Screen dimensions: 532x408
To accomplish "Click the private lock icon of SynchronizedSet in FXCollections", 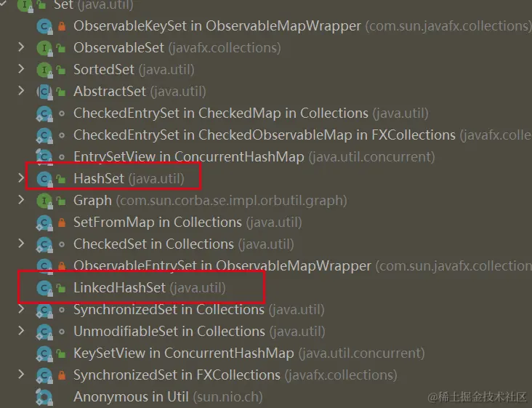I will (62, 375).
